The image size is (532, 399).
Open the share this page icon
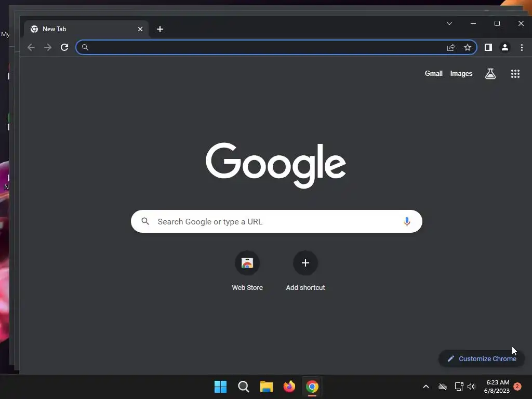[451, 47]
